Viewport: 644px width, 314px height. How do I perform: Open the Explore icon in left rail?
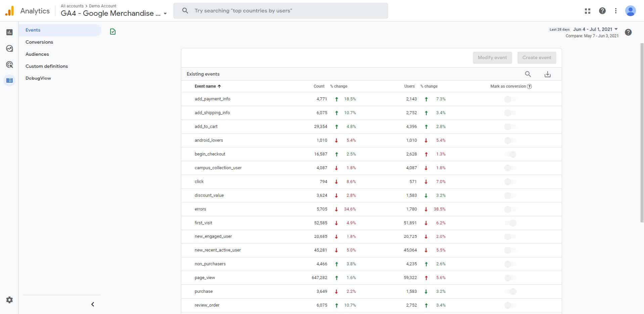tap(9, 48)
